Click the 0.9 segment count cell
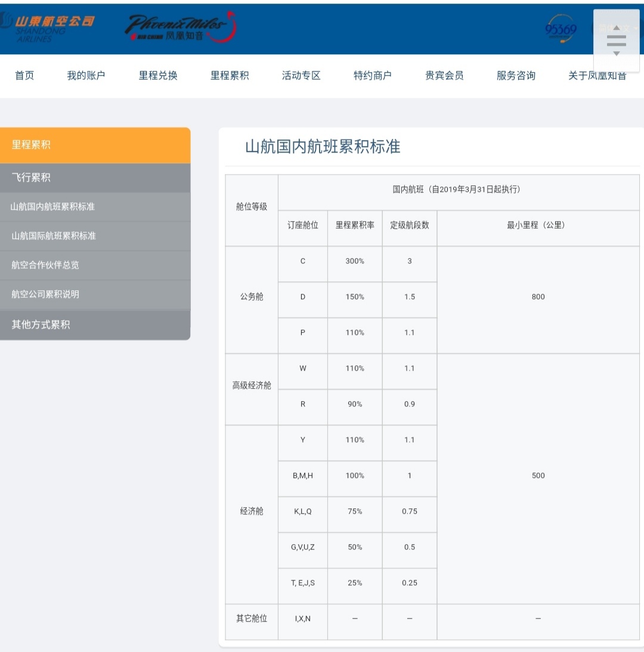This screenshot has width=644, height=652. 410,407
